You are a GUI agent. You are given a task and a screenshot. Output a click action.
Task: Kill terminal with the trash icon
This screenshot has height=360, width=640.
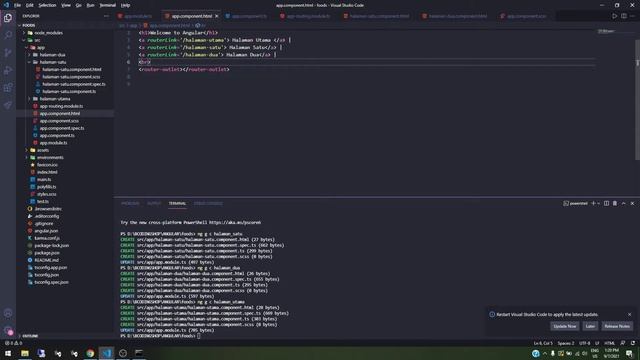615,203
